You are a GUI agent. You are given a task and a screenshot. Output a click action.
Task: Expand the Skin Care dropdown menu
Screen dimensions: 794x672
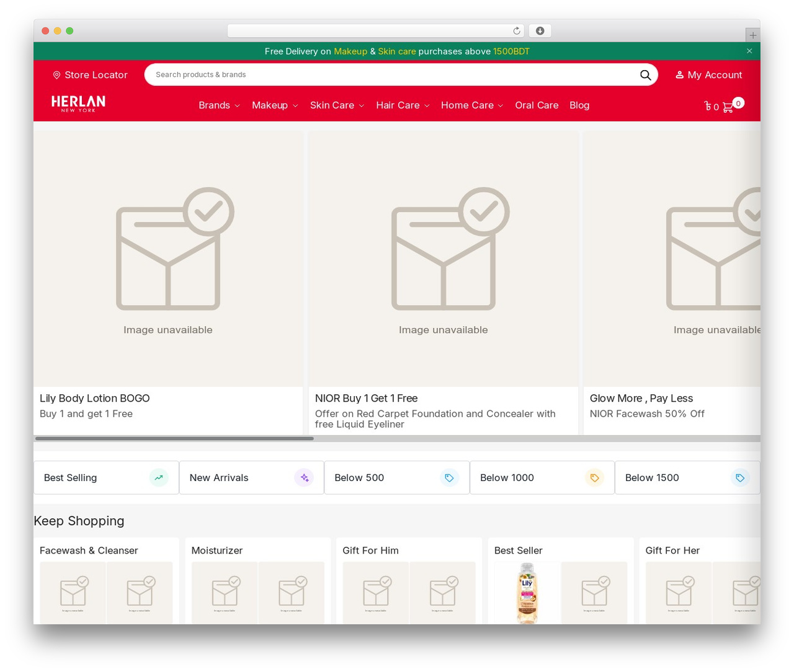pyautogui.click(x=337, y=105)
